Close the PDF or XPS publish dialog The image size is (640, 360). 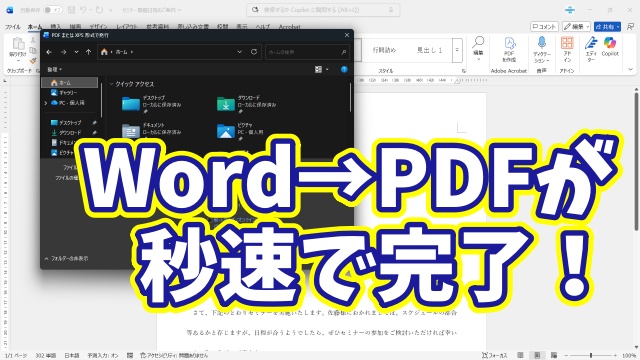tap(347, 35)
